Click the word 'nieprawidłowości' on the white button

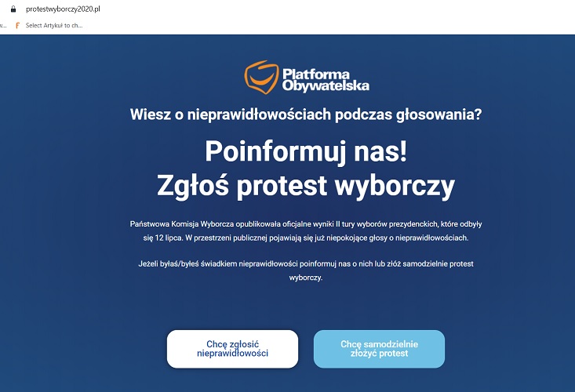tap(232, 353)
